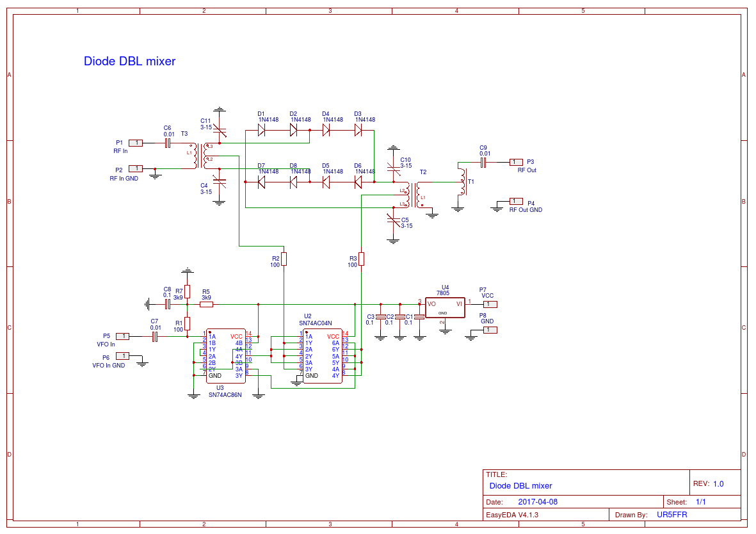Click the P5 VFO In connector

[123, 336]
